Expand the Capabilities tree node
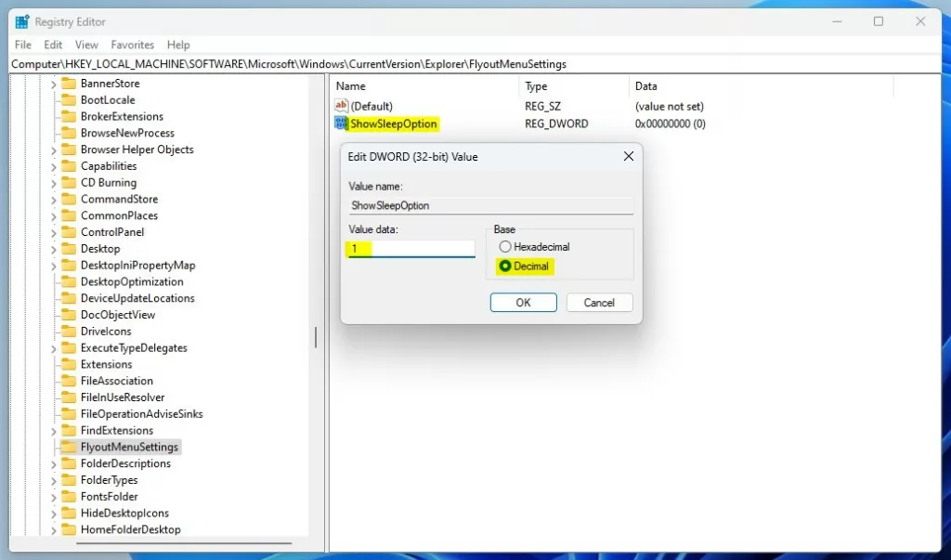 pyautogui.click(x=53, y=166)
